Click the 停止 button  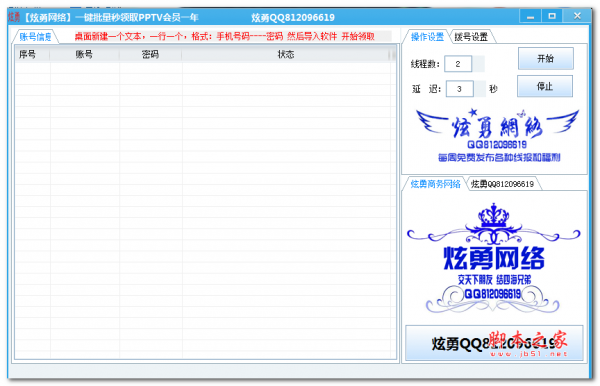click(545, 86)
